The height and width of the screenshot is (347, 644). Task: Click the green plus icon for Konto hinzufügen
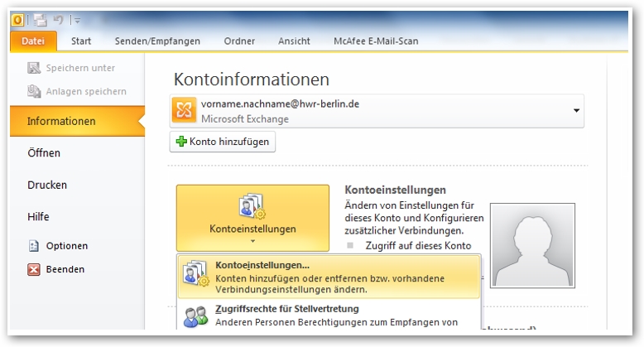pos(181,142)
